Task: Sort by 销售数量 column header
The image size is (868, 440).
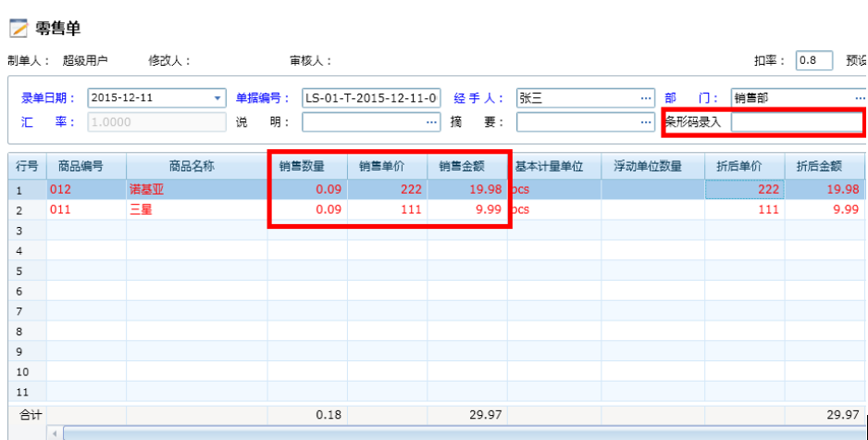Action: pyautogui.click(x=307, y=166)
